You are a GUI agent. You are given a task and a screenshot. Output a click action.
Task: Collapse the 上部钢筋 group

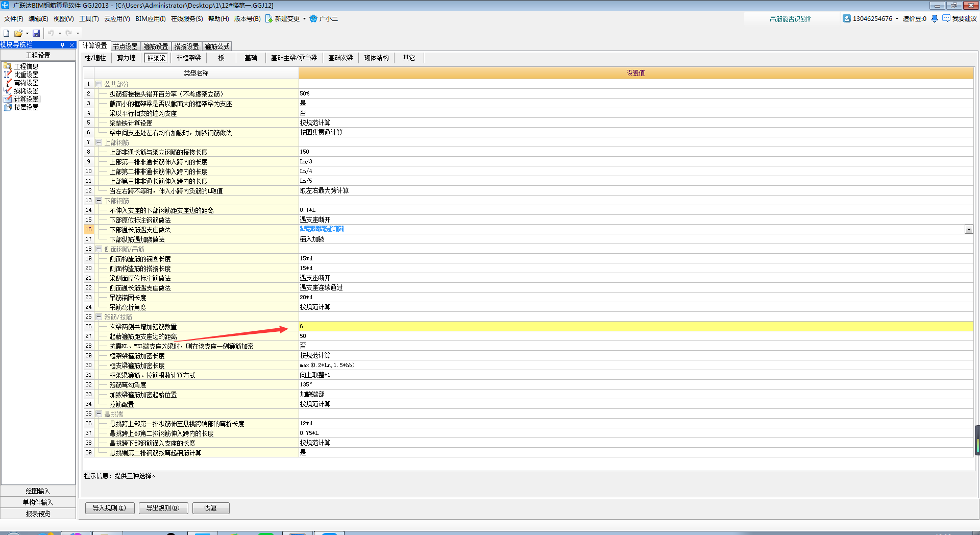(99, 142)
